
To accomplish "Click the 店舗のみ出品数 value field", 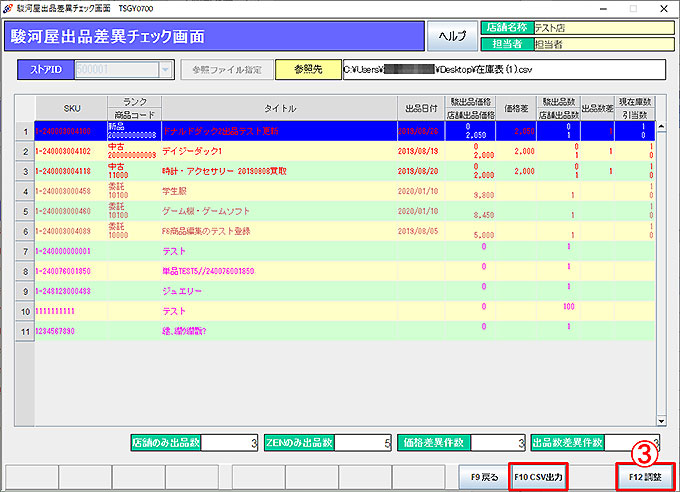I will pyautogui.click(x=231, y=441).
